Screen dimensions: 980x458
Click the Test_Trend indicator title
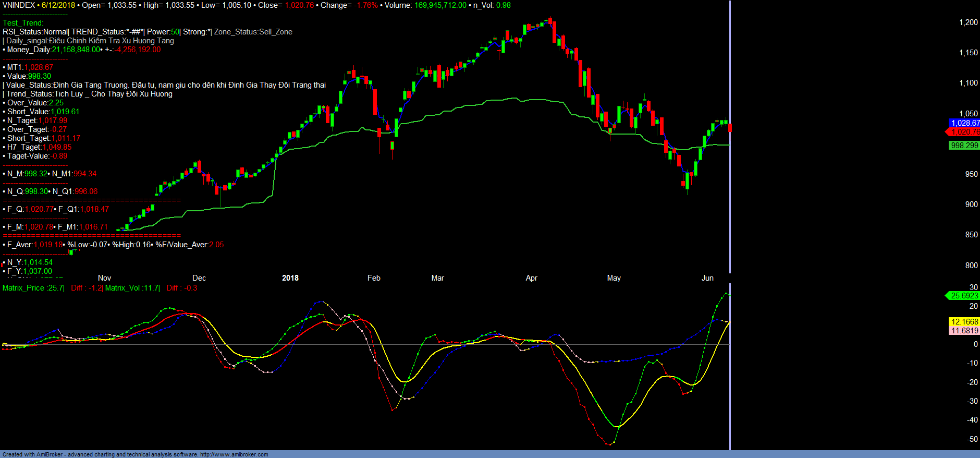coord(23,23)
